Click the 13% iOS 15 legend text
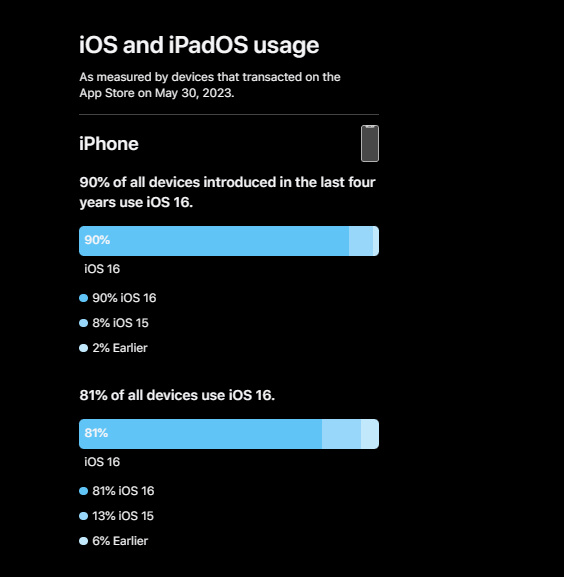The width and height of the screenshot is (564, 577). coord(123,516)
